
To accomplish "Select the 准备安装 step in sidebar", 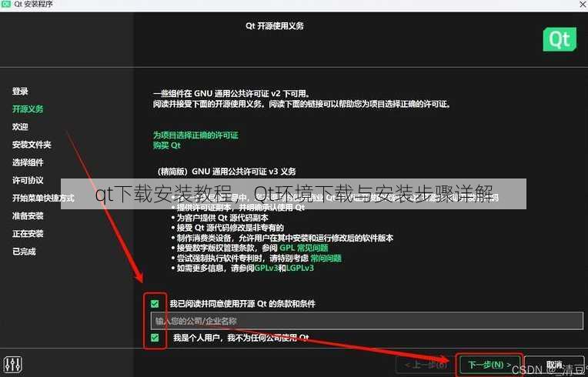I will (28, 216).
